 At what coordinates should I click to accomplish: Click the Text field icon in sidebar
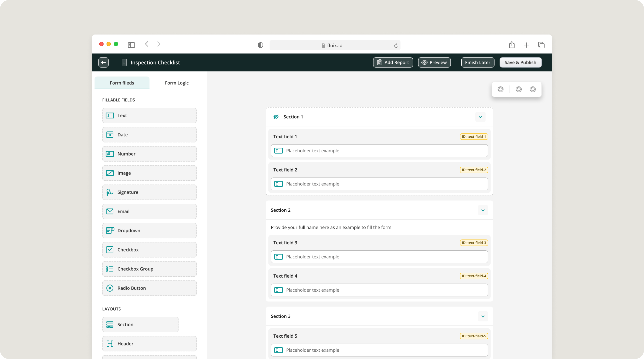tap(110, 115)
